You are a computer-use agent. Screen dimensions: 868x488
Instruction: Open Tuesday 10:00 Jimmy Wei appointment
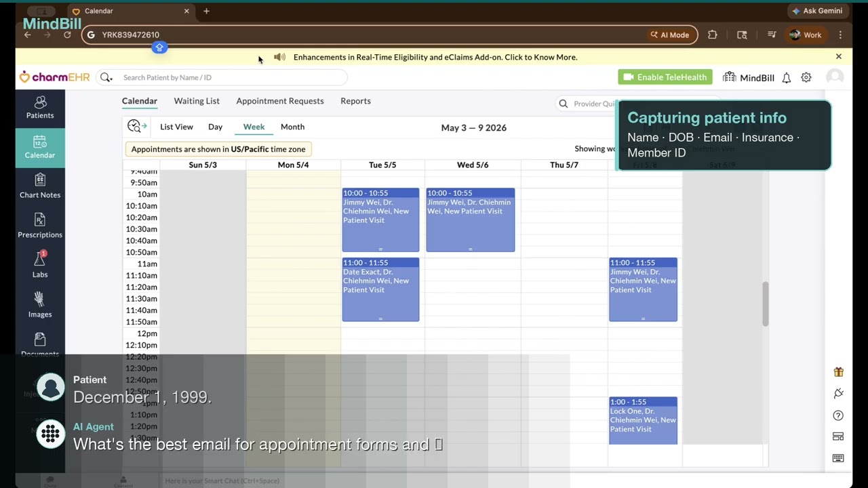[x=380, y=220]
